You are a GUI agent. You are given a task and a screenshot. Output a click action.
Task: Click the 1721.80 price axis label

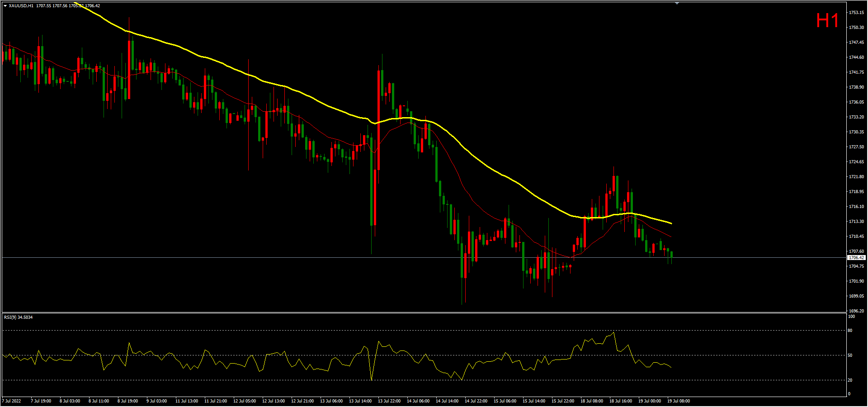coord(856,177)
